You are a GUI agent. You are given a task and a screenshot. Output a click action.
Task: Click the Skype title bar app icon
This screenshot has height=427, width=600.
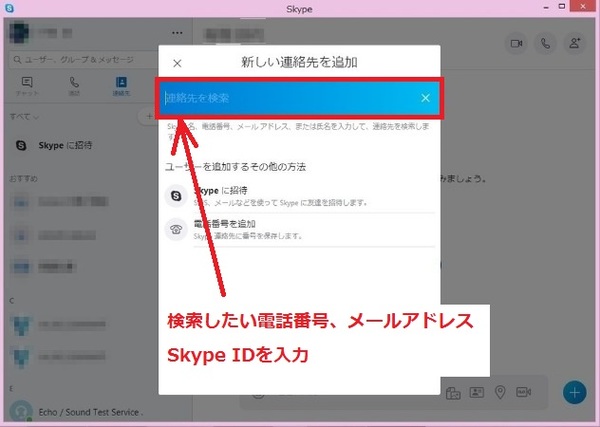(x=9, y=8)
